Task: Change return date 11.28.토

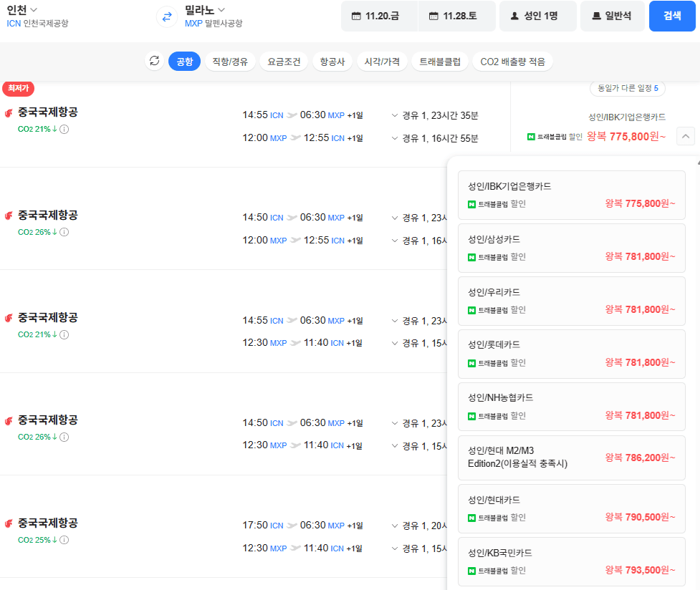Action: pos(456,16)
